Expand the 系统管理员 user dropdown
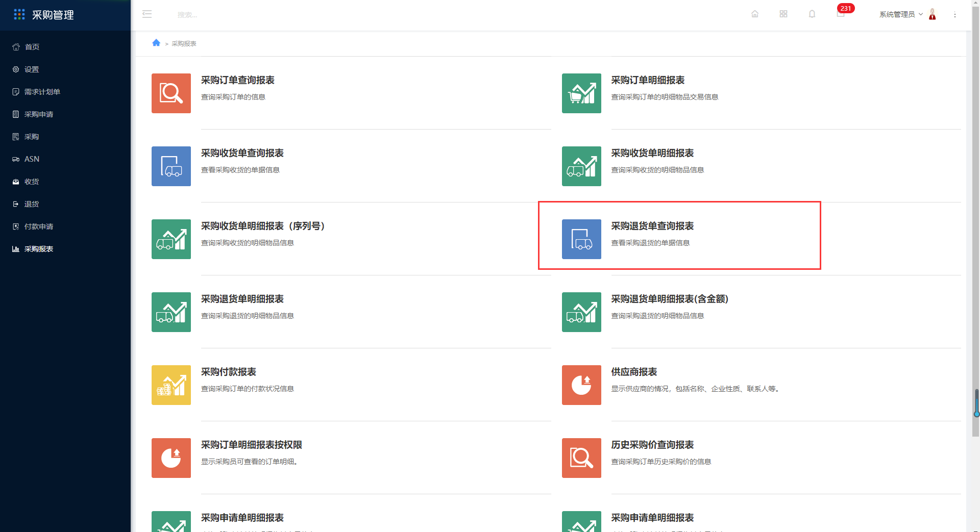 (x=901, y=14)
